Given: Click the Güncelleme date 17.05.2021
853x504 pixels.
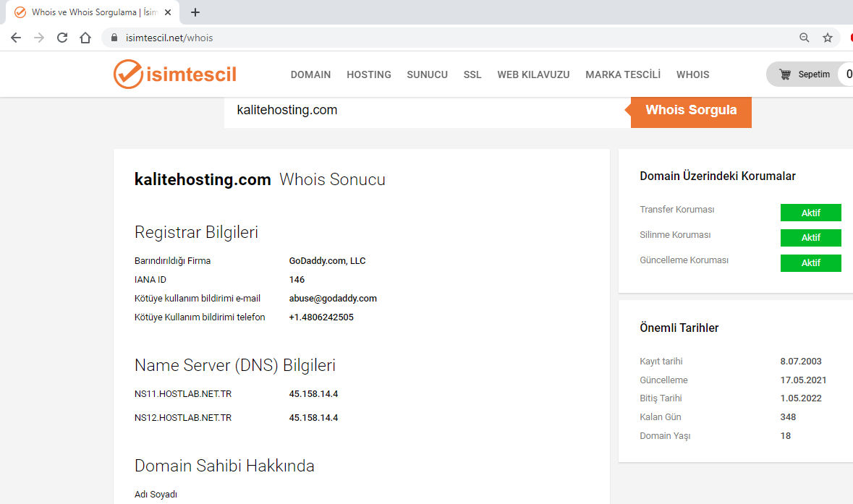Looking at the screenshot, I should [x=803, y=380].
